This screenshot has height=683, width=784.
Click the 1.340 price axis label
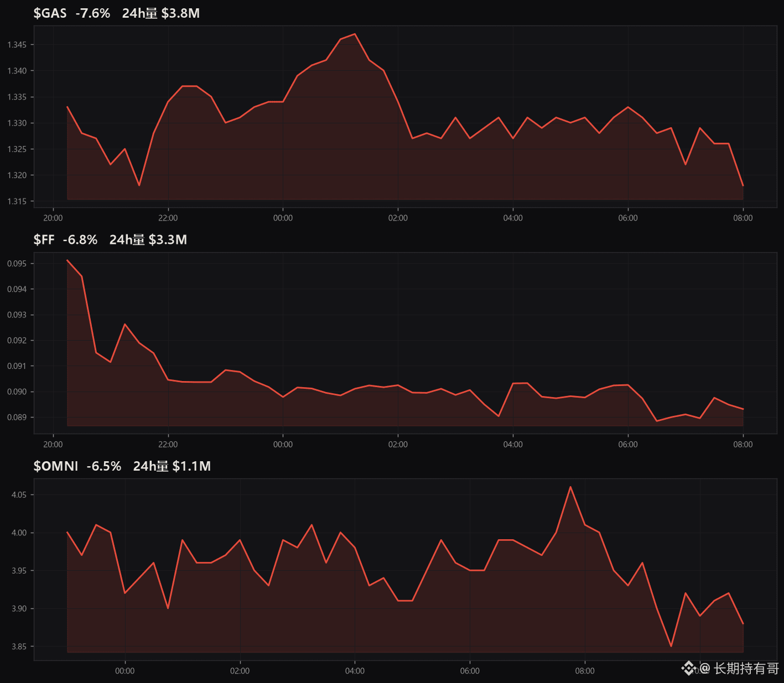tap(17, 71)
